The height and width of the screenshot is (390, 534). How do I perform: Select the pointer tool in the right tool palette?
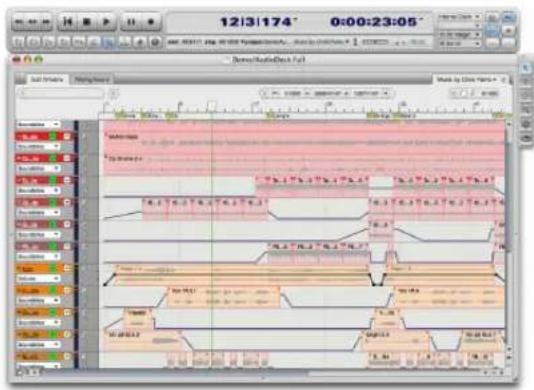click(x=525, y=68)
